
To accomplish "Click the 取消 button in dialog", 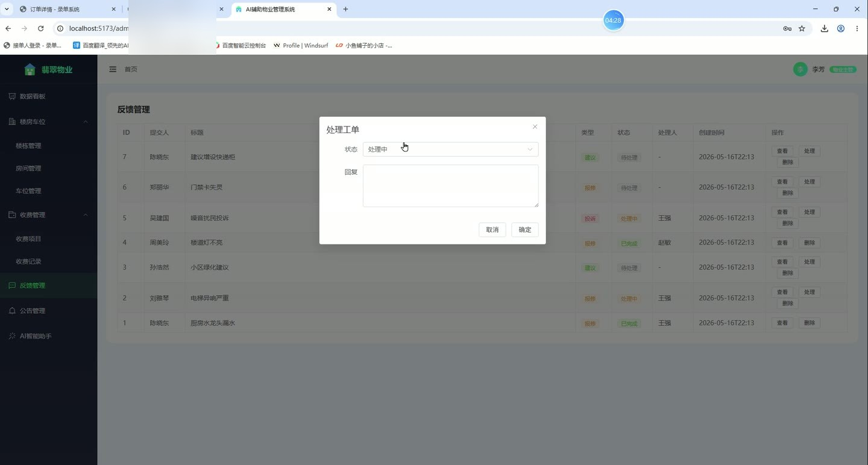I will pos(492,229).
